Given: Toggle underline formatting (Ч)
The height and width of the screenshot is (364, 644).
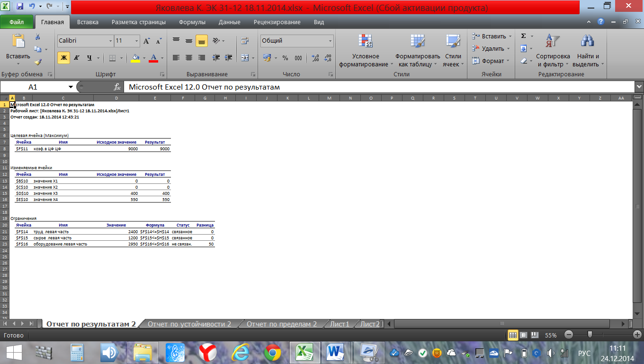Looking at the screenshot, I should 89,58.
